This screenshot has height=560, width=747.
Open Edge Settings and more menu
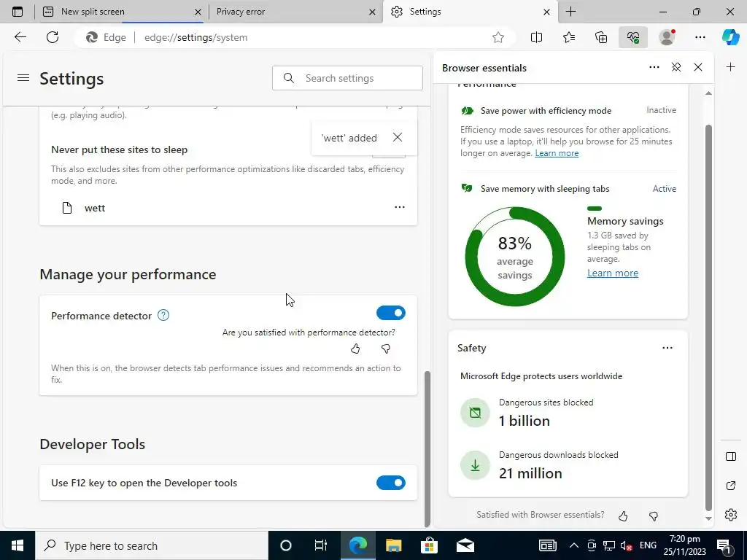coord(700,37)
